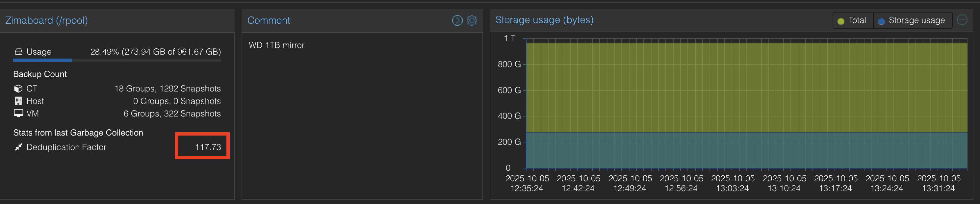Click the green Total legend color dot
The width and height of the screenshot is (980, 204).
coord(841,21)
